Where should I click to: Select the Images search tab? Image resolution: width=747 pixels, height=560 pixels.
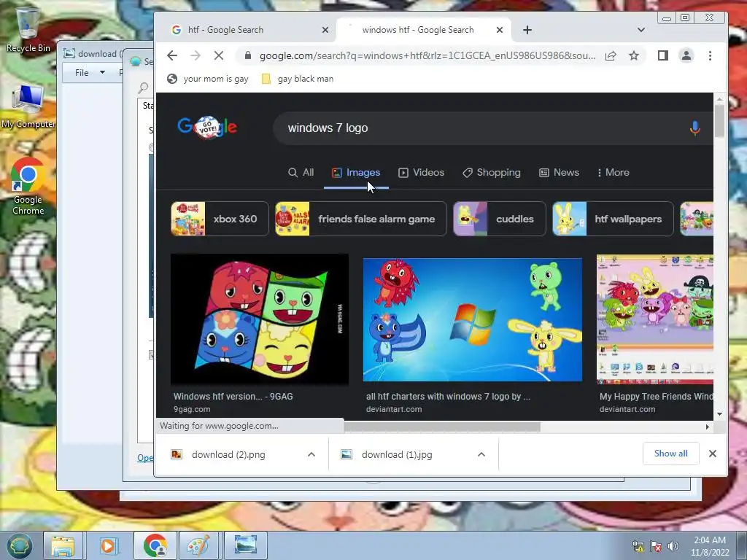pyautogui.click(x=356, y=172)
